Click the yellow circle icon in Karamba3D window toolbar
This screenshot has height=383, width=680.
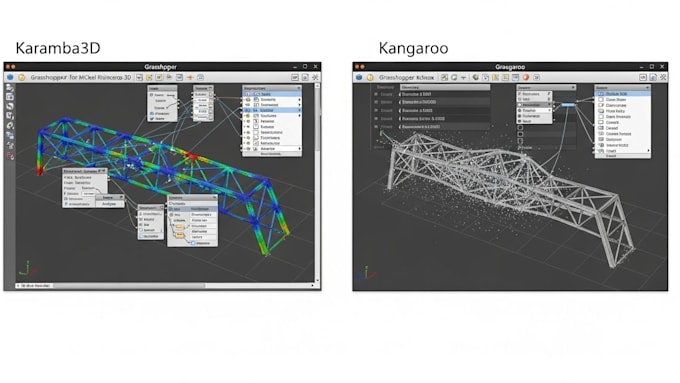tap(21, 77)
